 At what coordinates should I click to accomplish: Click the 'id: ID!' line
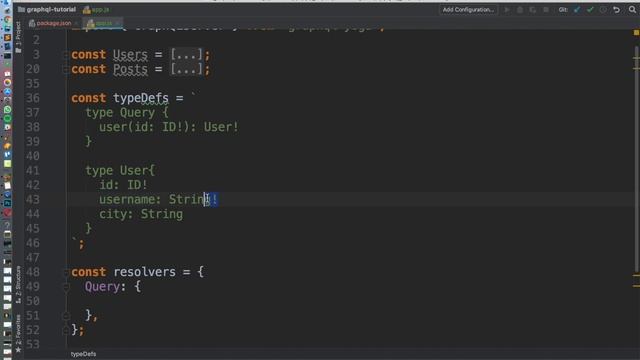123,185
